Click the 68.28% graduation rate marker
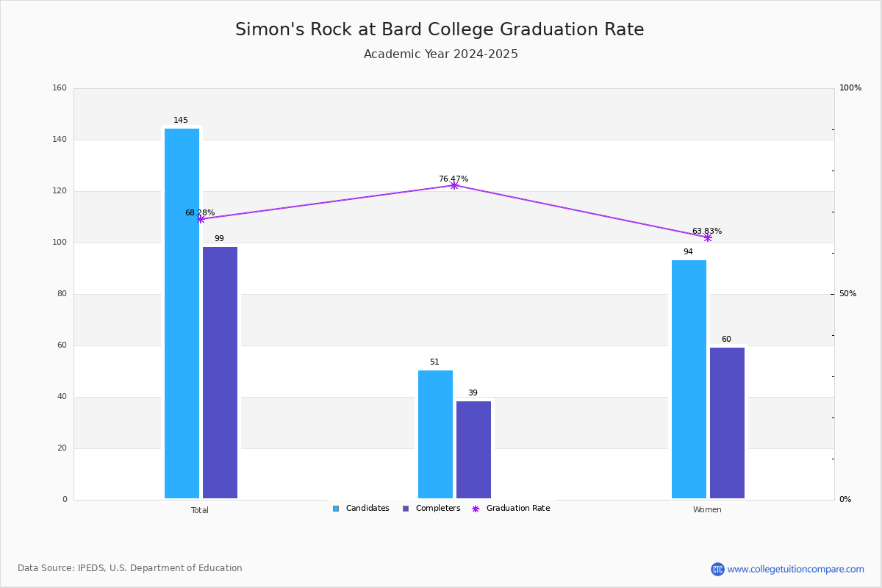882x588 pixels. point(200,219)
